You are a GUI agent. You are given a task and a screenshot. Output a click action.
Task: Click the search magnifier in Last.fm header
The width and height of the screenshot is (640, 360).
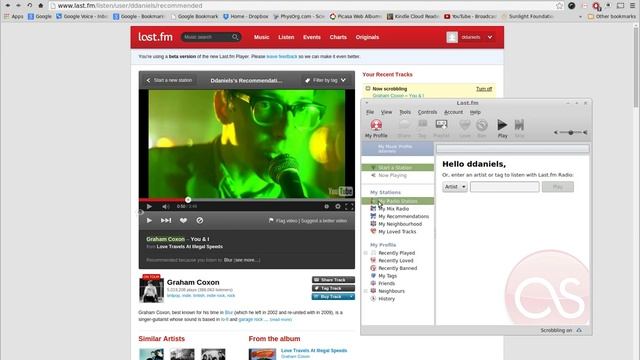coord(235,37)
